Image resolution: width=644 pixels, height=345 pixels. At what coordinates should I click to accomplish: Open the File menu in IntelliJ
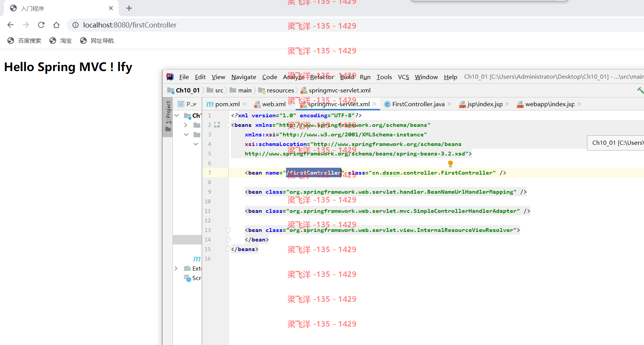click(x=184, y=77)
